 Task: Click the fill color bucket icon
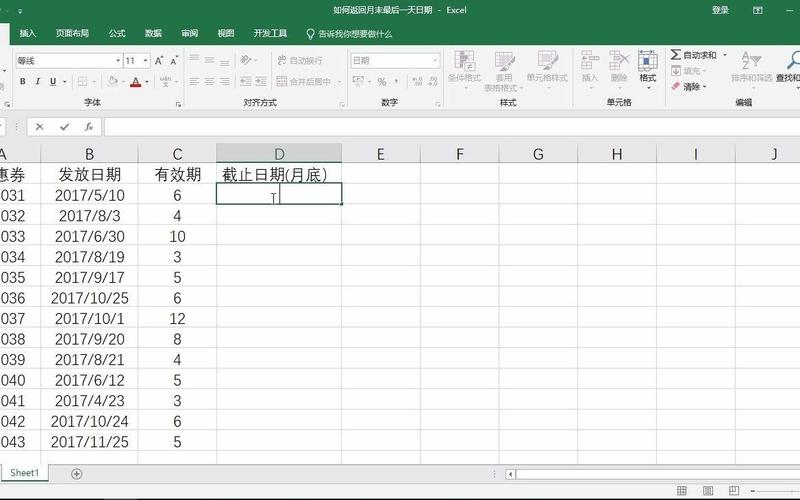[x=112, y=82]
